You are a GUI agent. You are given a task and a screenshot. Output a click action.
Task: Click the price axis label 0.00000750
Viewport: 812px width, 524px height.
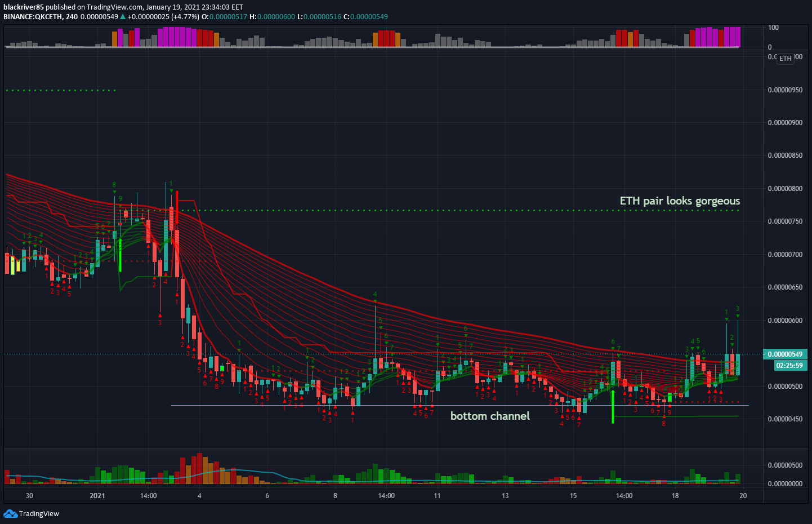click(785, 221)
